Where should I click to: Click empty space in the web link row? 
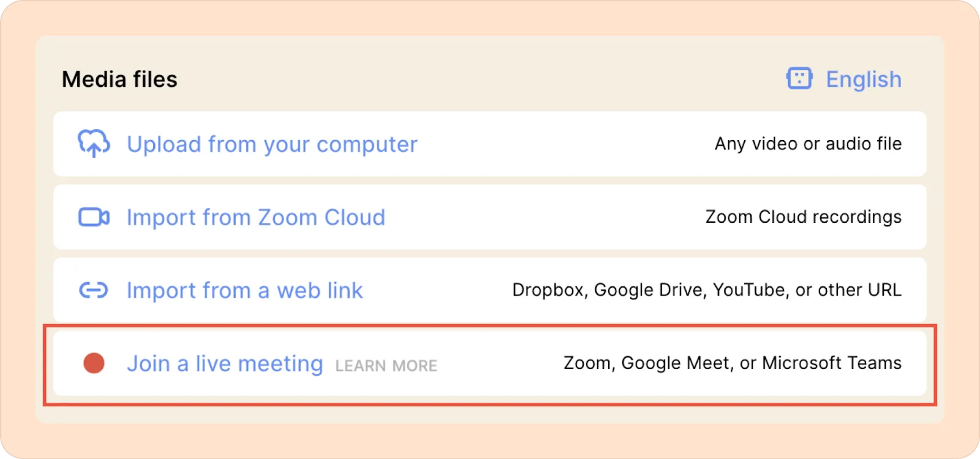(438, 290)
